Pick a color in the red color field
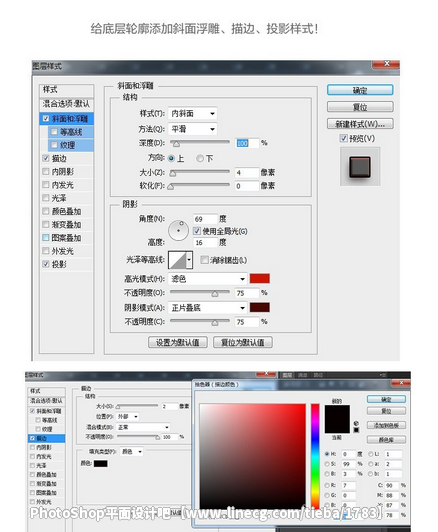The height and width of the screenshot is (532, 438). point(252,456)
